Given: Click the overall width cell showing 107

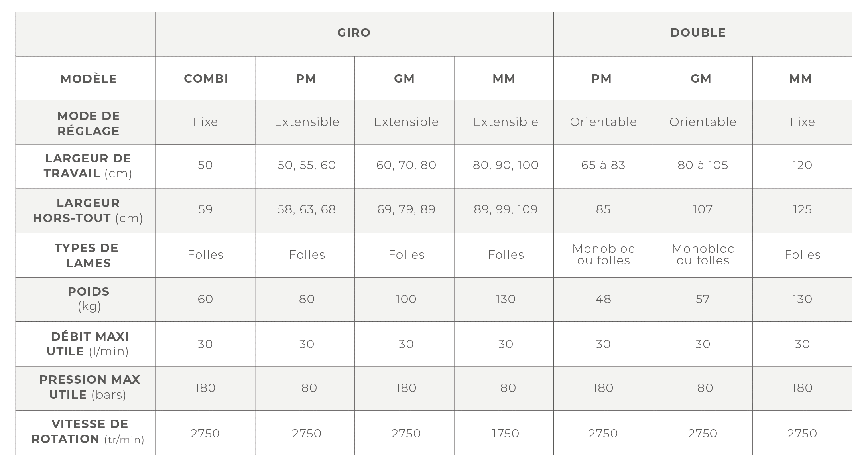Looking at the screenshot, I should point(703,209).
